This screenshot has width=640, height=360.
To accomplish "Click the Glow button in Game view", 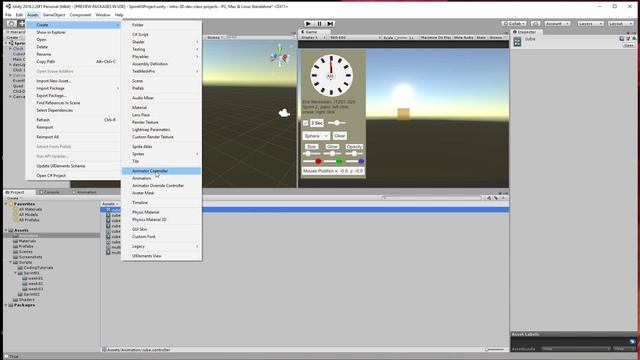I will 332,147.
